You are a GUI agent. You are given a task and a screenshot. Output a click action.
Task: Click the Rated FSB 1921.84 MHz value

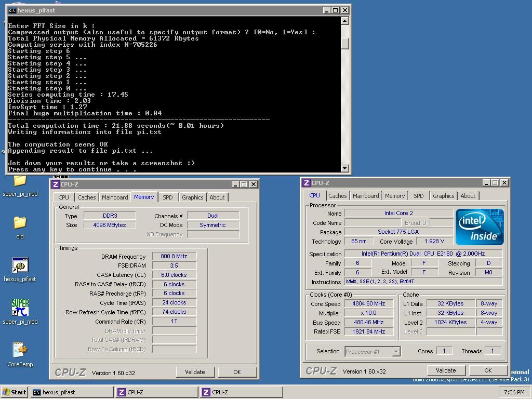point(369,331)
